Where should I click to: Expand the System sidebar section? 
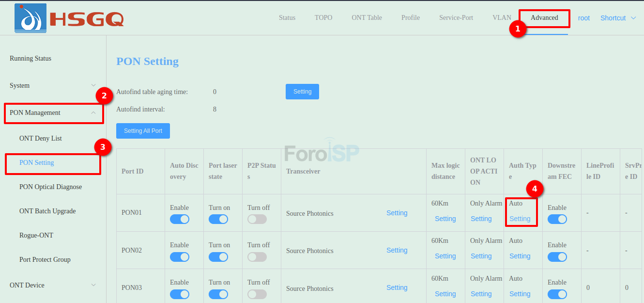53,85
